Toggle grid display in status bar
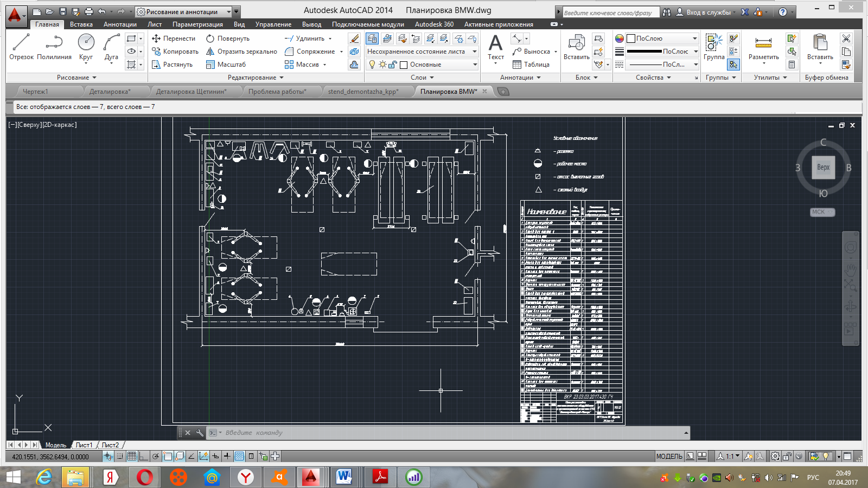The height and width of the screenshot is (488, 868). click(x=132, y=457)
